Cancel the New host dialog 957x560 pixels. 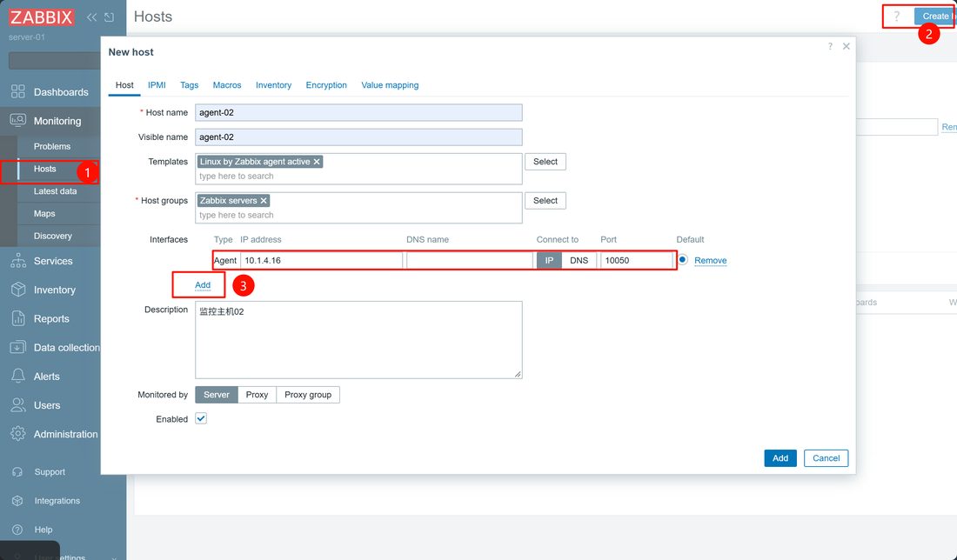(826, 458)
